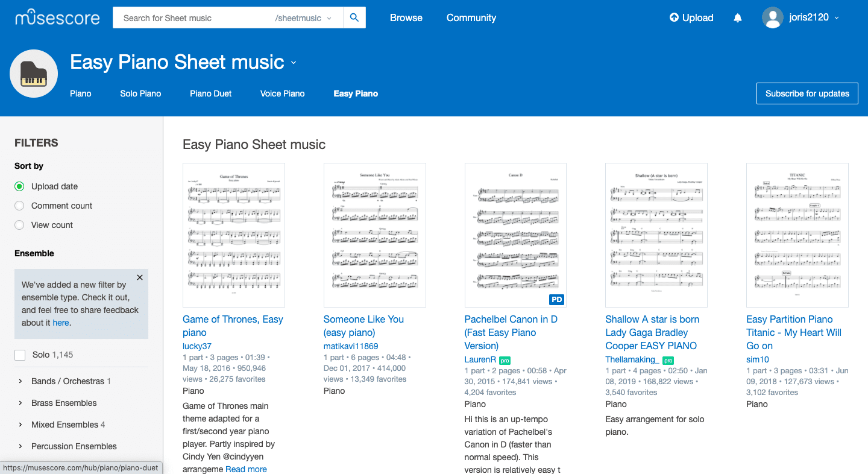Select Comment count sort option
Screen dimensions: 868x474
point(19,206)
